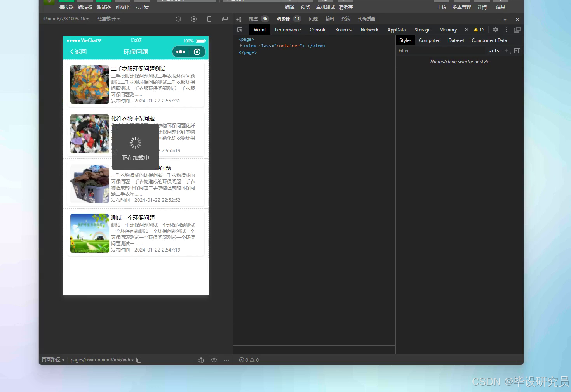The image size is (571, 392).
Task: Switch to the 终端 tab
Action: point(346,19)
